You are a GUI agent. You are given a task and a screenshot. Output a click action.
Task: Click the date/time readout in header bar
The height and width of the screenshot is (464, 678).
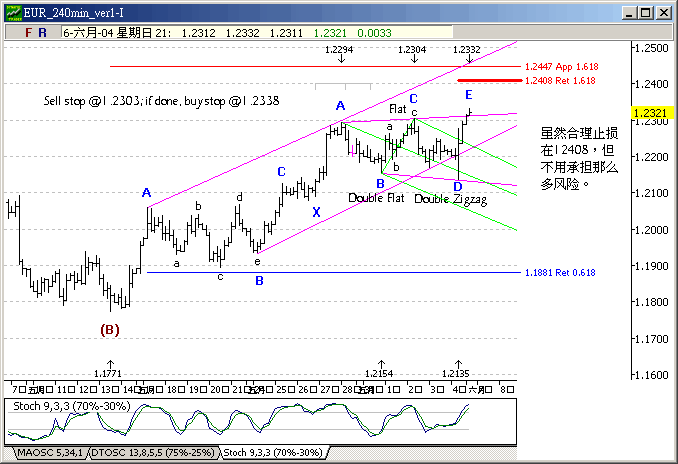tap(117, 33)
